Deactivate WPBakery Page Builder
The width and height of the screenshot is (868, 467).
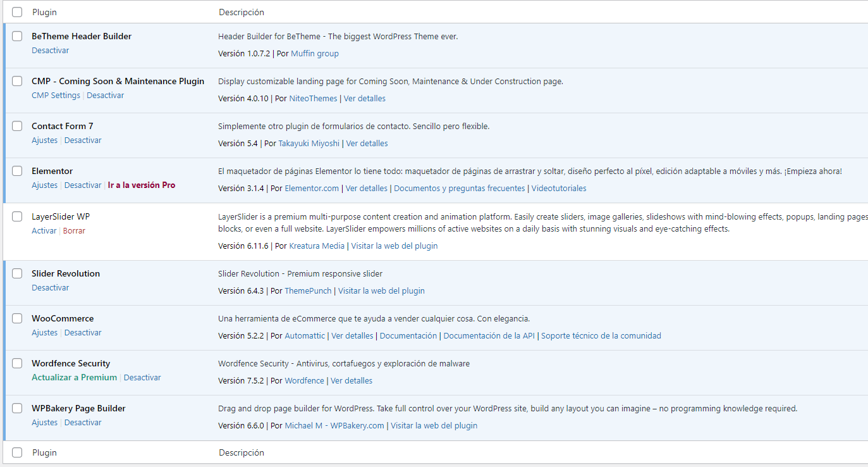(83, 423)
